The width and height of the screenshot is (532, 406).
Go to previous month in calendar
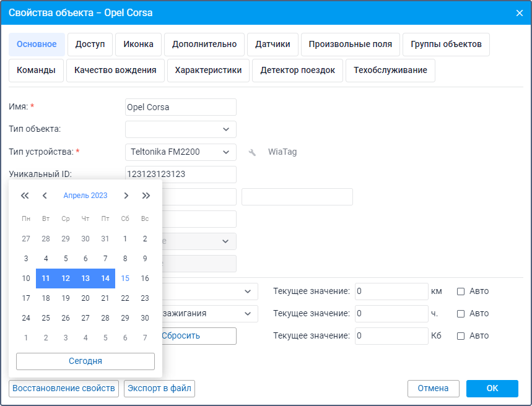(x=45, y=196)
